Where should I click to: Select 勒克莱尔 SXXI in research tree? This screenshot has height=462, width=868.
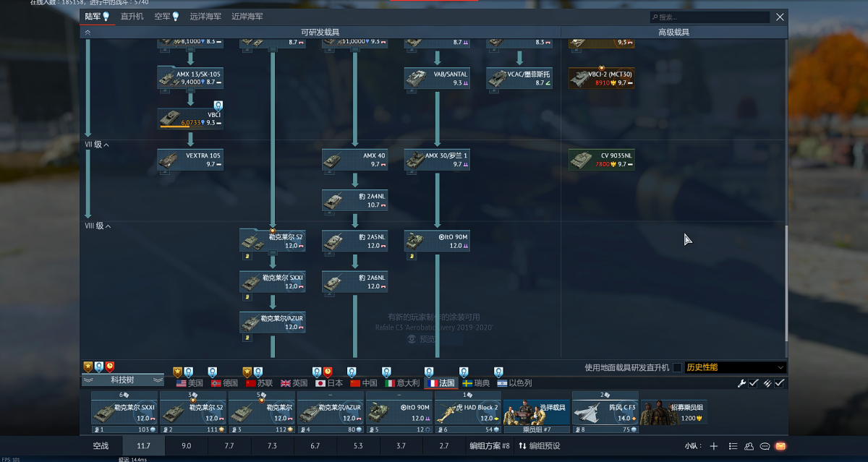[x=273, y=282]
